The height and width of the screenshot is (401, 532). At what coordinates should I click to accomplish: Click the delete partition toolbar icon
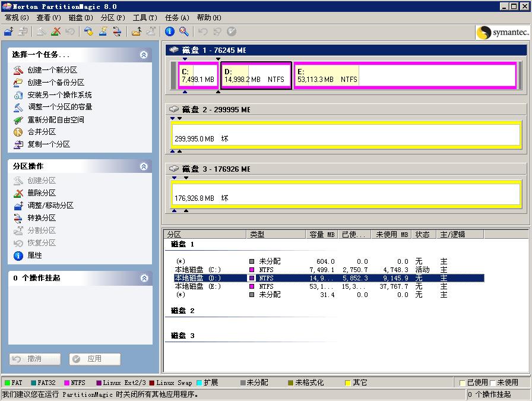point(56,31)
